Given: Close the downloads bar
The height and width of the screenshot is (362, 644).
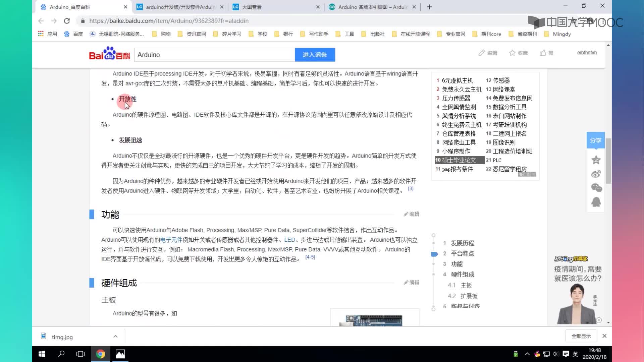Looking at the screenshot, I should [604, 336].
